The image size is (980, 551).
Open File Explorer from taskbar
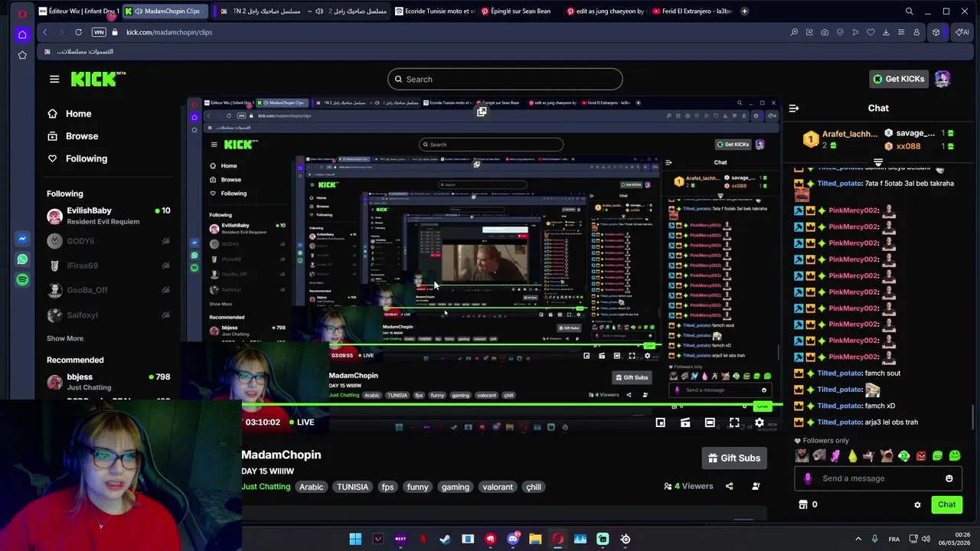[535, 540]
